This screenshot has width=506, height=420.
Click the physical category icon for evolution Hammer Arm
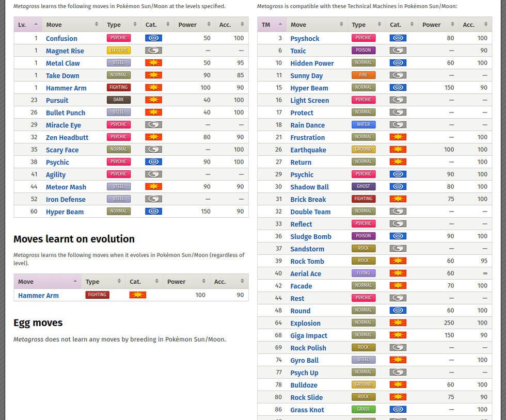pos(137,295)
